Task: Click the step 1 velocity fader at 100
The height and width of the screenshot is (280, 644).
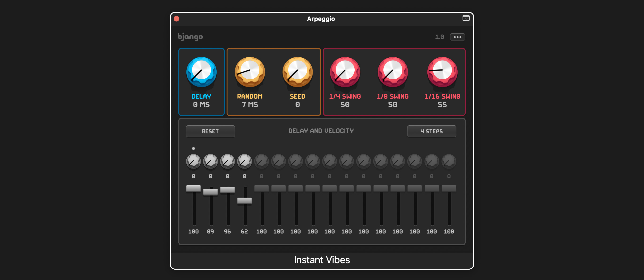Action: (193, 189)
